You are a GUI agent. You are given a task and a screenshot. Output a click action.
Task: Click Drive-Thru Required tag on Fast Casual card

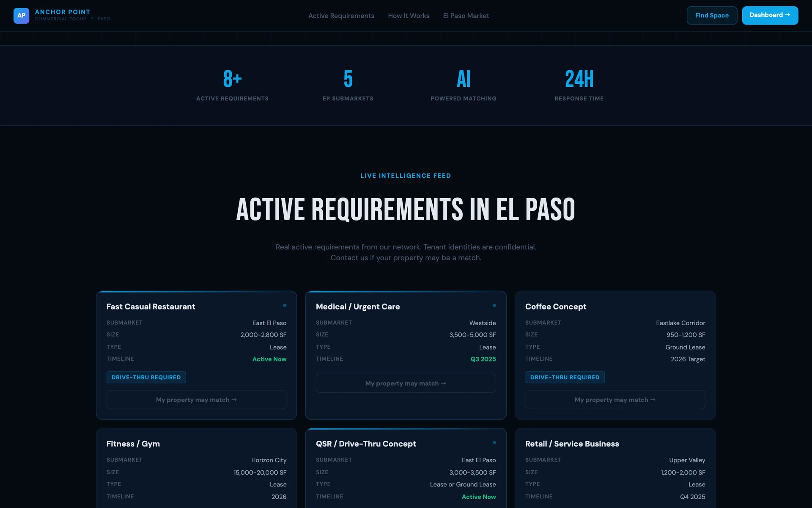tap(146, 377)
